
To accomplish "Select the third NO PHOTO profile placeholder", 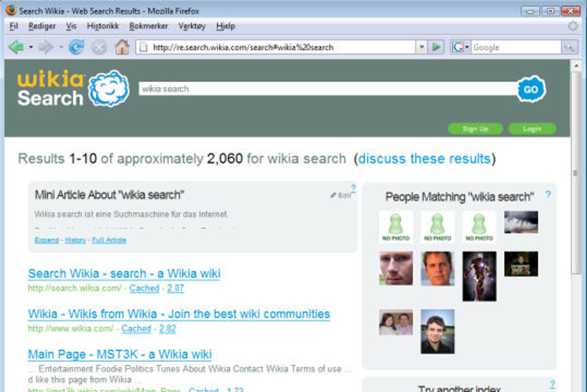I will 479,227.
